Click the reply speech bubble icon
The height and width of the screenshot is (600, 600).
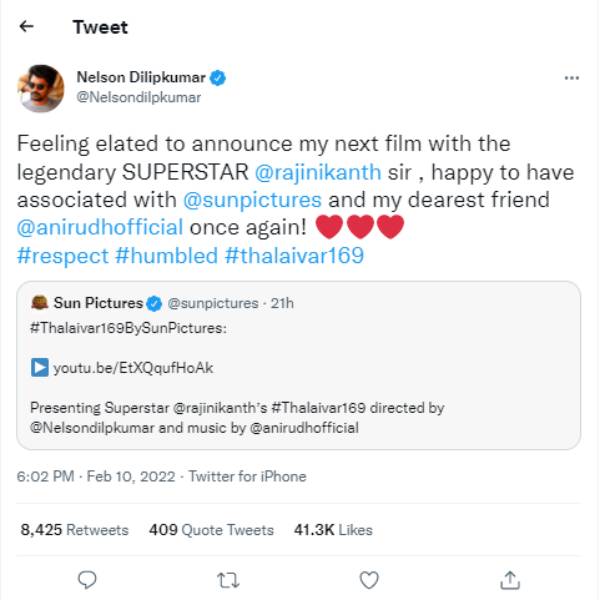(88, 579)
